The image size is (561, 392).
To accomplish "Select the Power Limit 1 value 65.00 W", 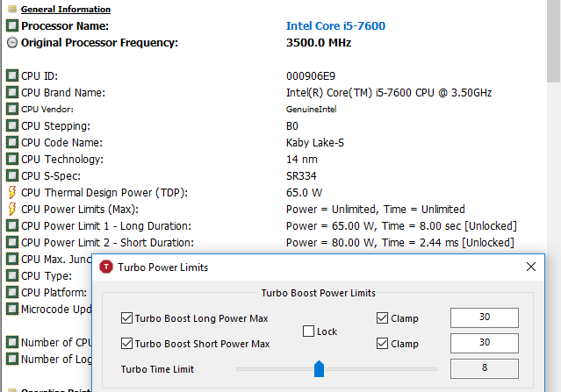I will 401,226.
